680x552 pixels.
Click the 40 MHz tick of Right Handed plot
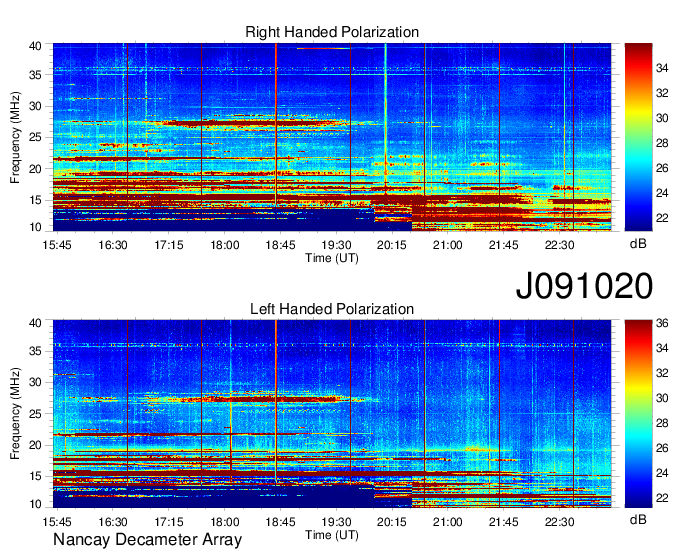tap(35, 46)
